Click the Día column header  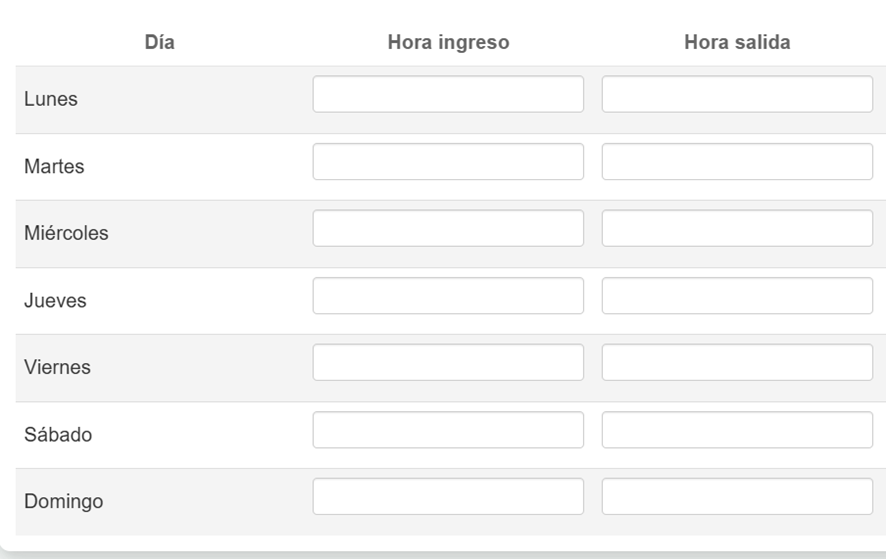point(160,42)
